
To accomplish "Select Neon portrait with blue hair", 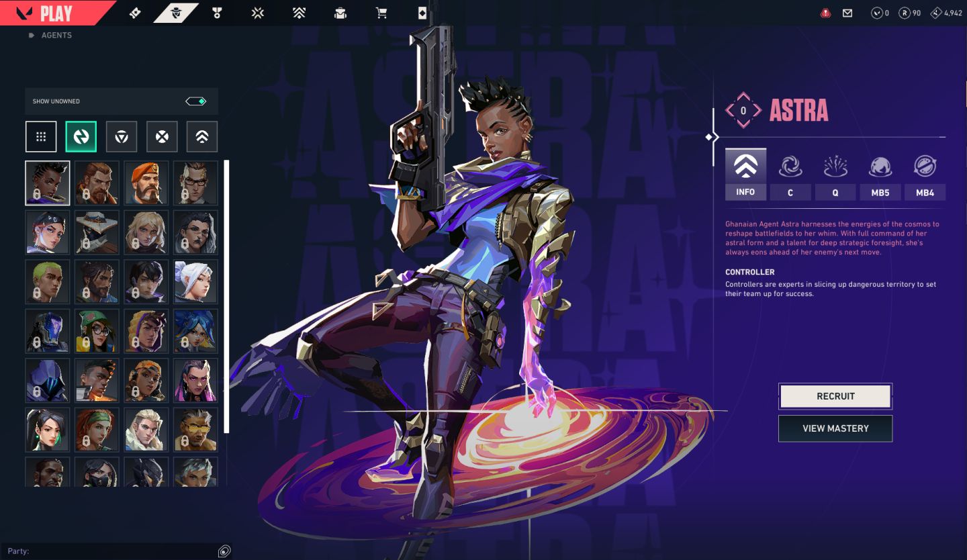I will [x=195, y=331].
